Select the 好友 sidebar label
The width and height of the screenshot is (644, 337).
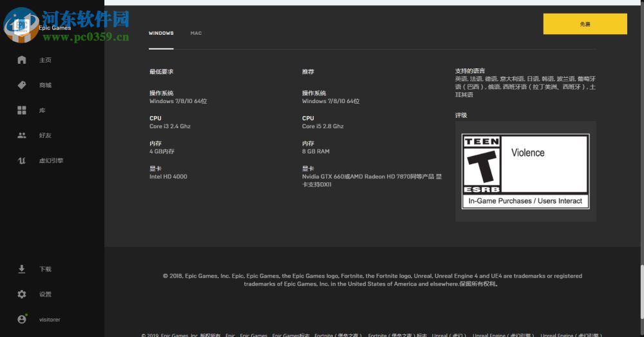click(x=45, y=135)
